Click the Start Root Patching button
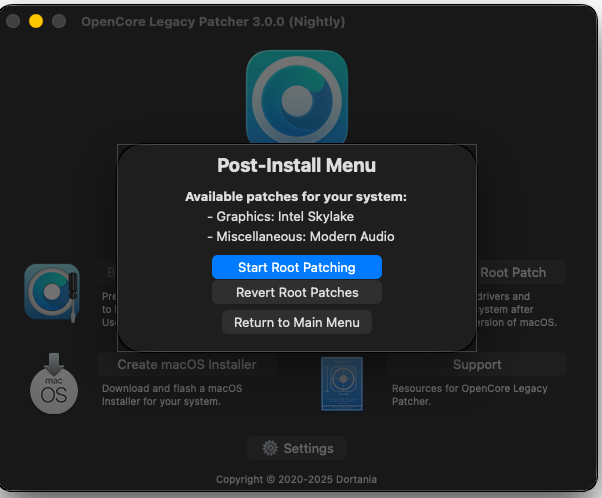Viewport: 602px width, 498px height. coord(297,267)
